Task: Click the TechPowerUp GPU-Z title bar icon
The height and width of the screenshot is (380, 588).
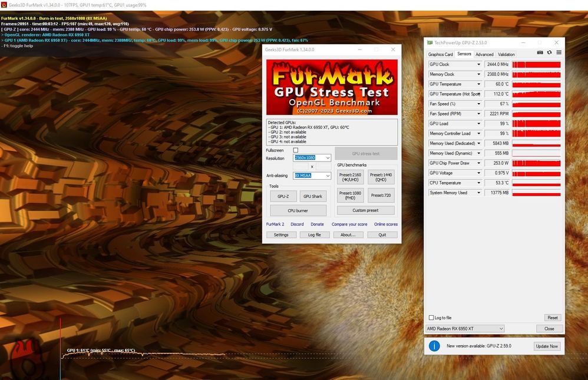Action: pos(430,43)
